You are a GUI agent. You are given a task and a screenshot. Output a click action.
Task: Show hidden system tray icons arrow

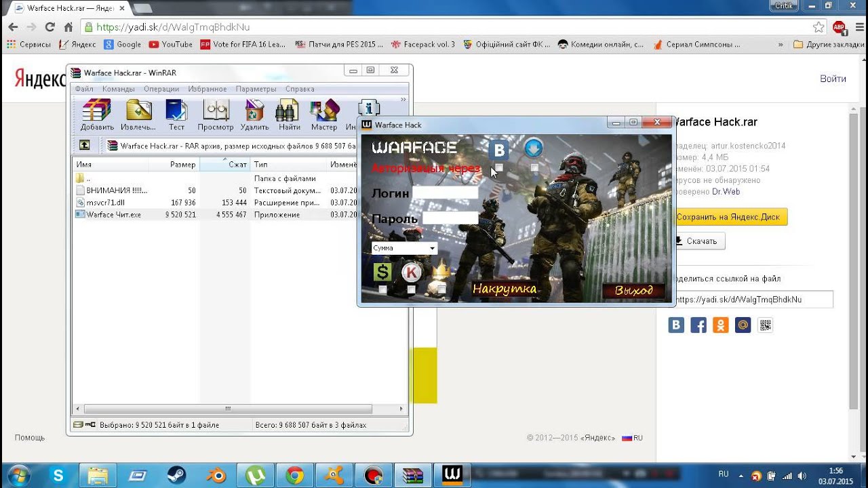[x=741, y=476]
